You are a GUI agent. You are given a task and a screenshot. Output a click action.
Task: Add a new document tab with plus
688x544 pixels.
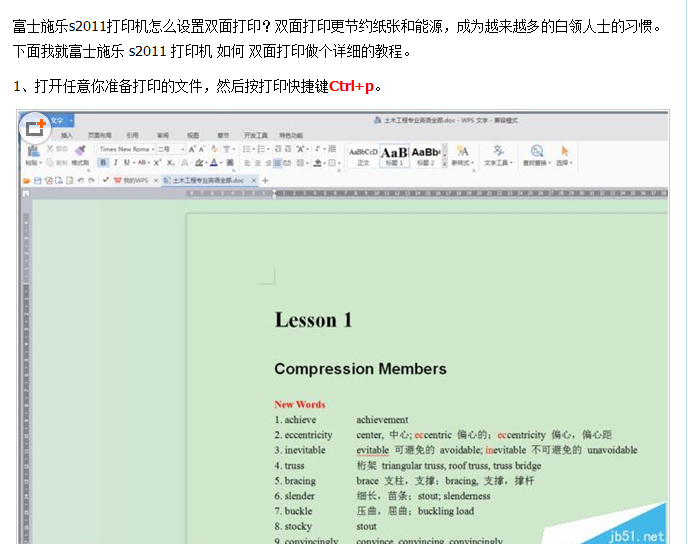[265, 180]
